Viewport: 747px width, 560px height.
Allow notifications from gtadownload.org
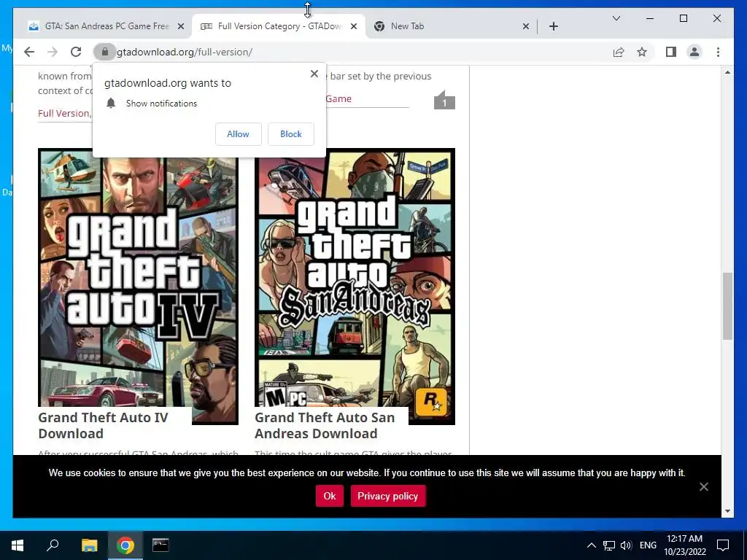click(239, 134)
